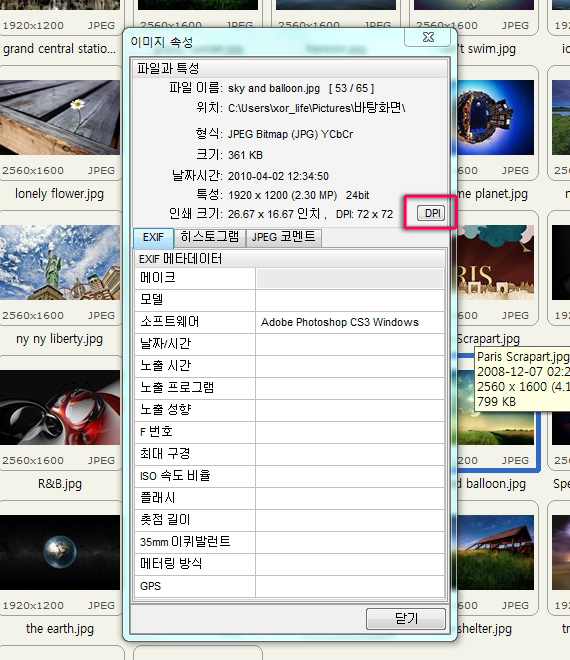Screen dimensions: 570x660
Task: Click grand central statio... file name
Action: point(59,49)
